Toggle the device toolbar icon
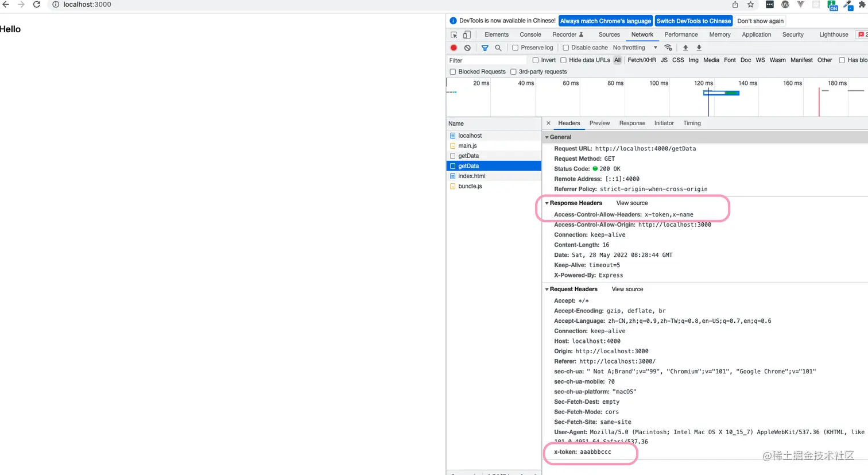The image size is (868, 475). point(467,34)
